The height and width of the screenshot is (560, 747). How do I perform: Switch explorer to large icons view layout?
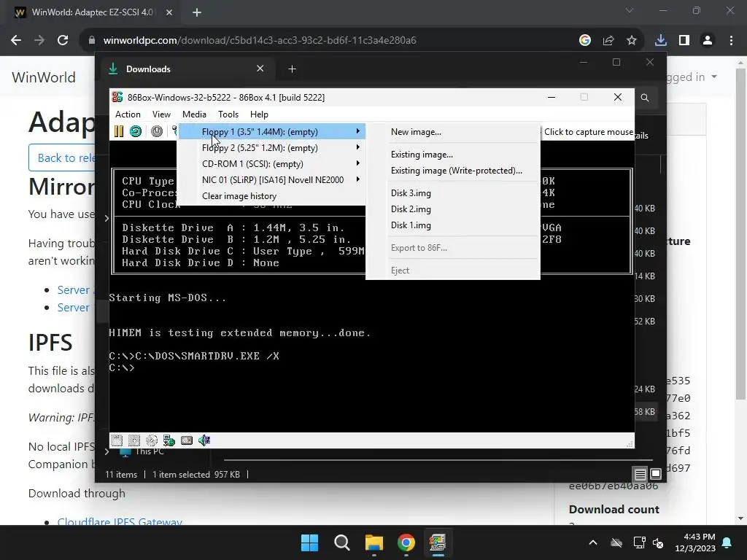tap(656, 474)
